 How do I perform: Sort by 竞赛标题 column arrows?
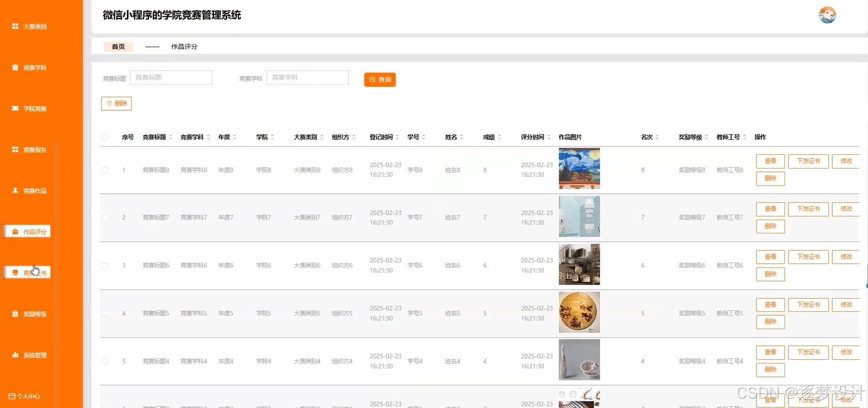click(x=170, y=137)
